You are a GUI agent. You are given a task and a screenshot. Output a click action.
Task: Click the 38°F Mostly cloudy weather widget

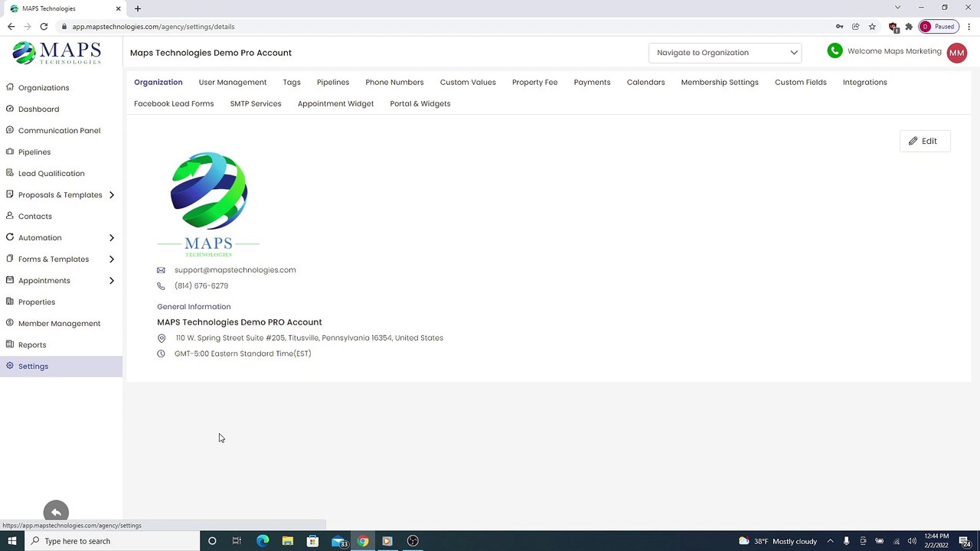778,541
